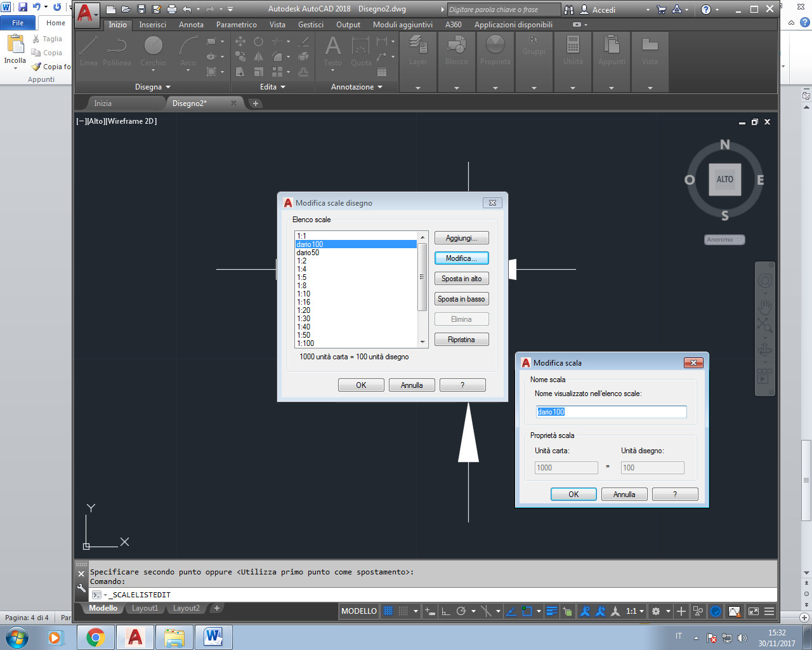The width and height of the screenshot is (812, 650).
Task: Click the Table icon in Annotazione panel
Action: (382, 72)
